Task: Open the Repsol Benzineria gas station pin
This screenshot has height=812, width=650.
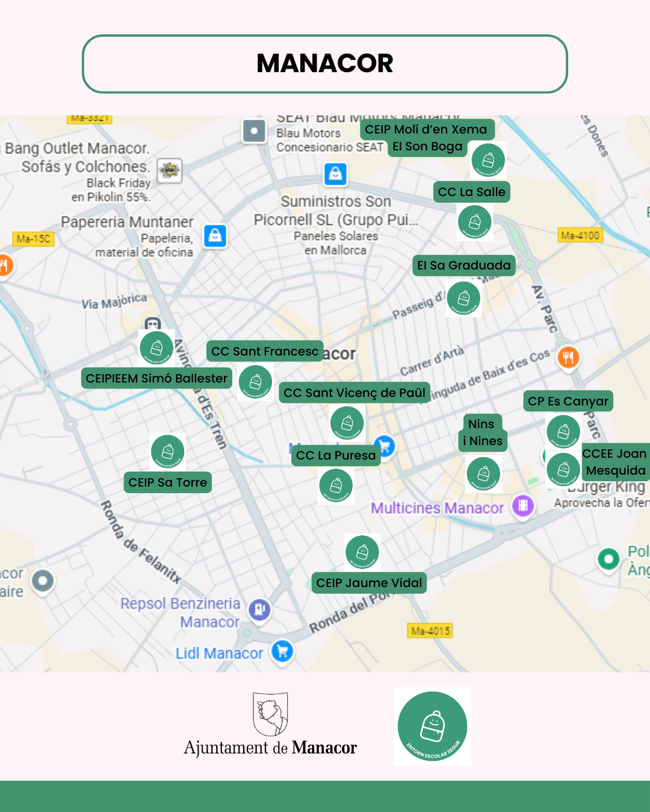Action: (259, 609)
